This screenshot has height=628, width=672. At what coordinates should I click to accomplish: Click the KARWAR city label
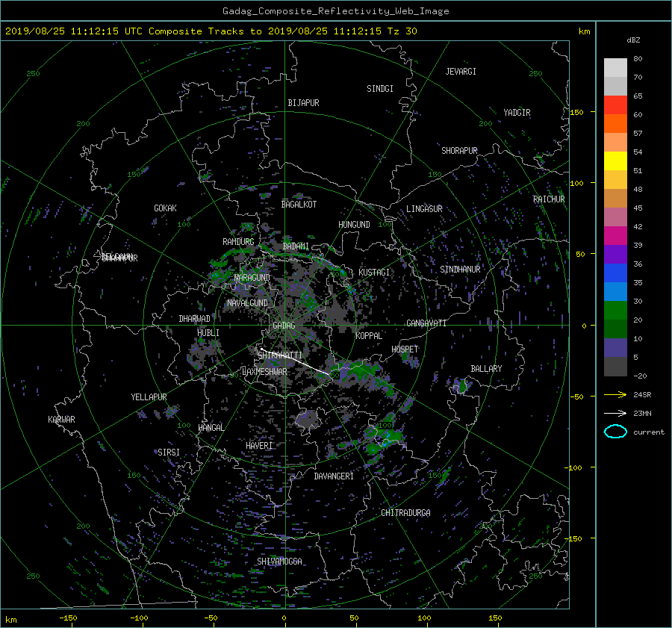point(61,419)
